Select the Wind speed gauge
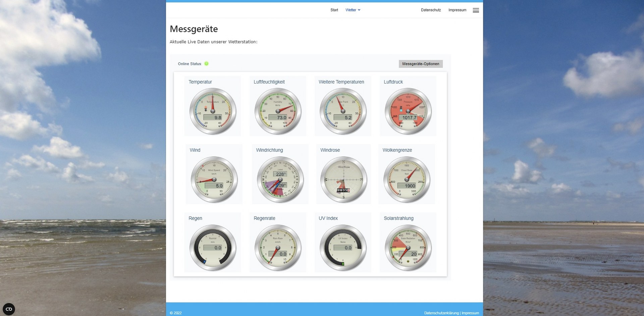 pos(214,179)
